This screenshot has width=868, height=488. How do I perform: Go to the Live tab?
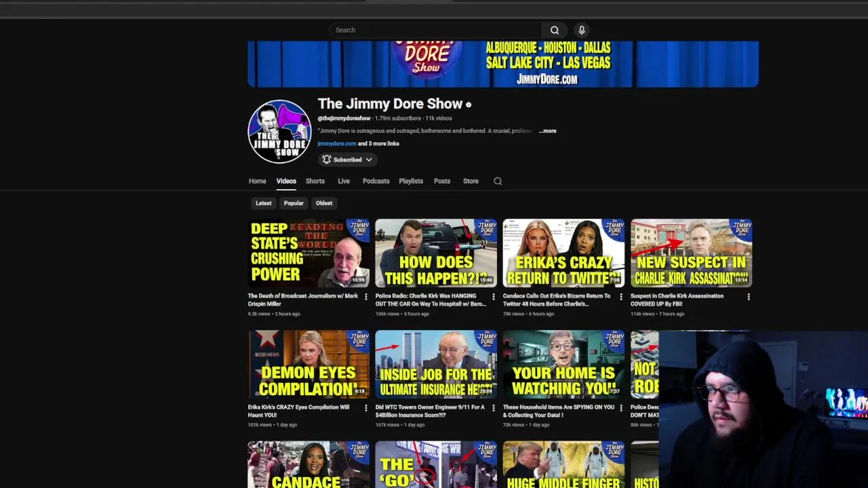click(x=344, y=181)
